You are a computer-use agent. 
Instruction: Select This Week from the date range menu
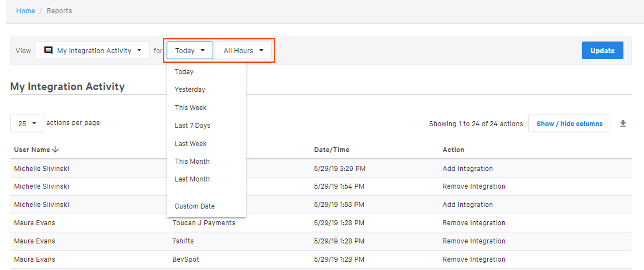tap(190, 108)
